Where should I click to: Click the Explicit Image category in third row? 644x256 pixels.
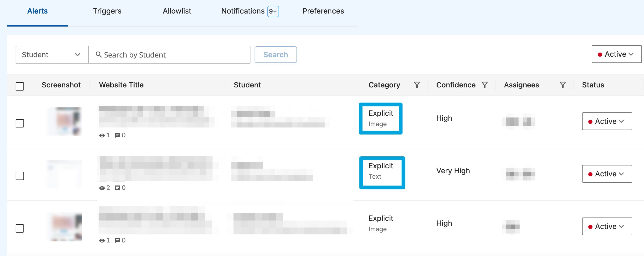pos(381,223)
